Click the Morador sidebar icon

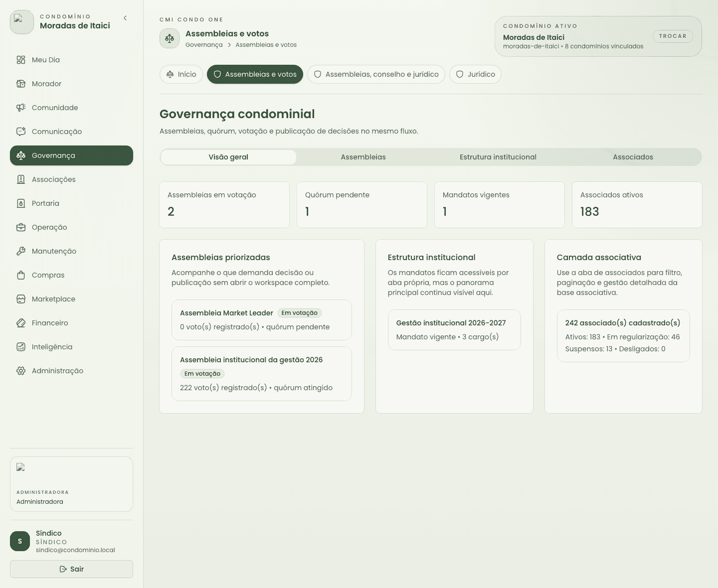coord(21,84)
